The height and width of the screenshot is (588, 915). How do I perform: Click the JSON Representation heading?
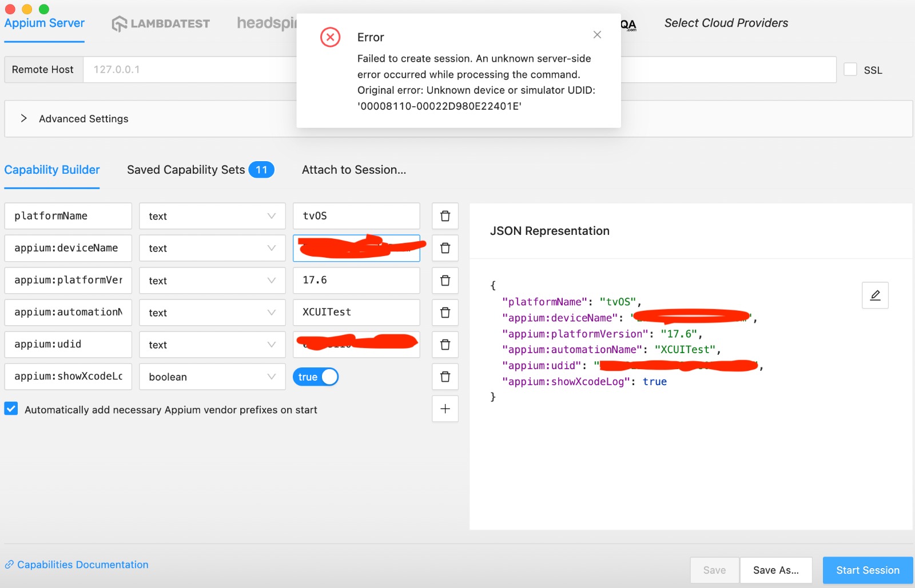(550, 231)
